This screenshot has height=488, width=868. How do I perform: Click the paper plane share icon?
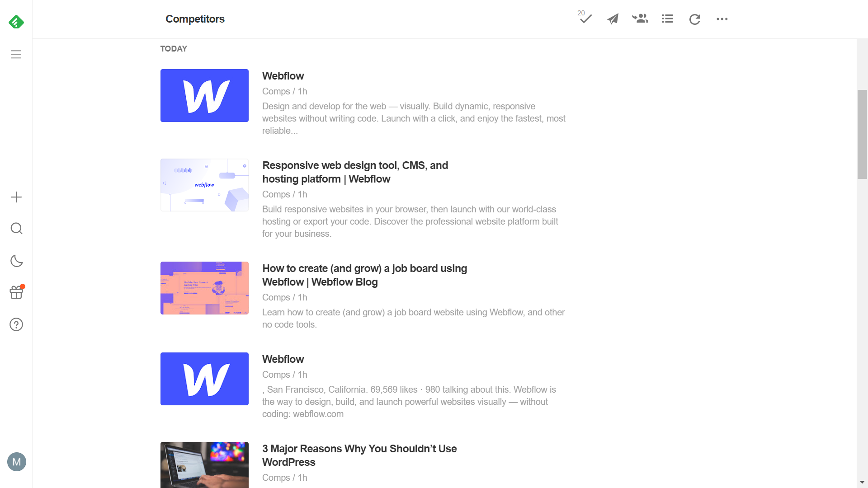[x=613, y=19]
